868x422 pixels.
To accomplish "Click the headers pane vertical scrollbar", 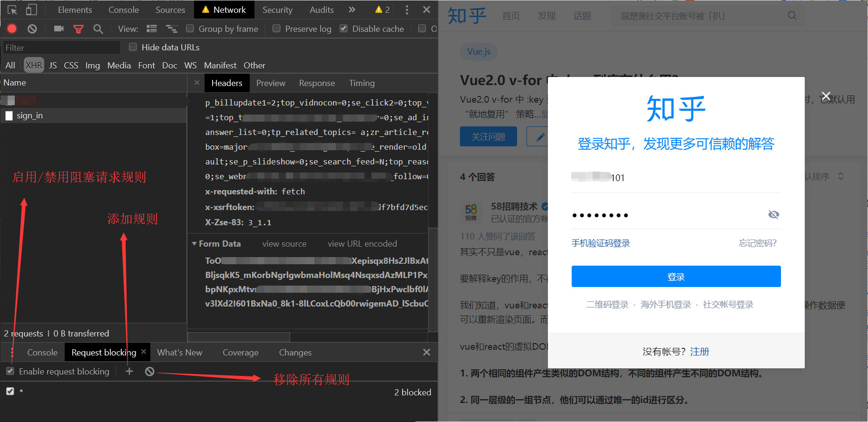I will click(433, 279).
